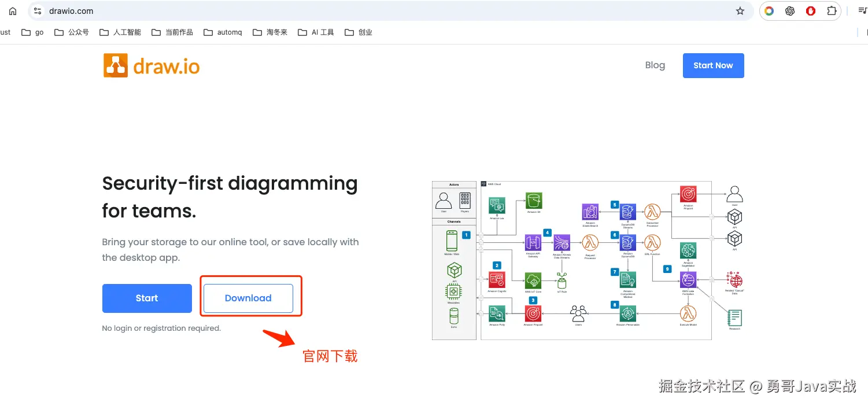The width and height of the screenshot is (868, 406).
Task: Click the Download button
Action: click(248, 298)
